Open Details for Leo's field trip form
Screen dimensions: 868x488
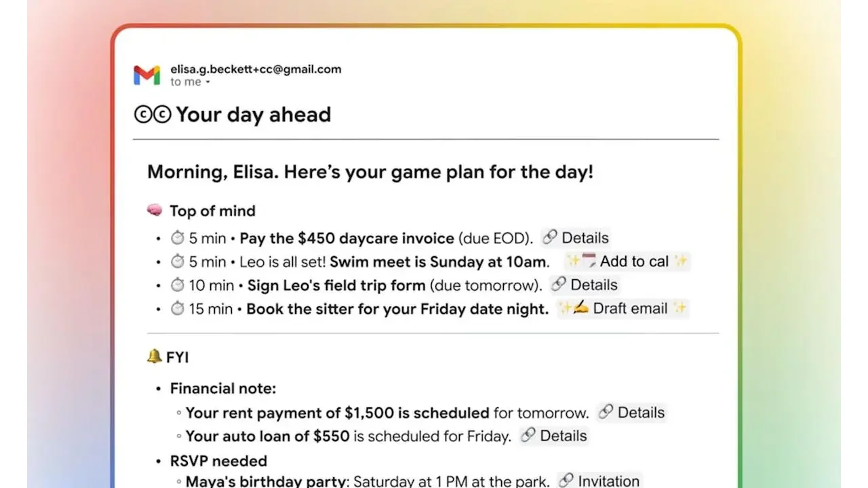click(x=585, y=285)
